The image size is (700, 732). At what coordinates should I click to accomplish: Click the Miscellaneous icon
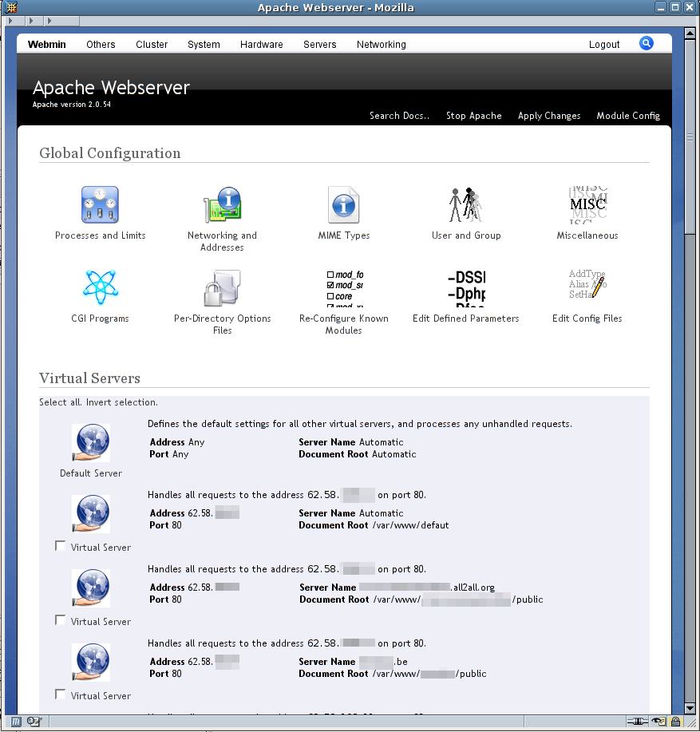pyautogui.click(x=587, y=205)
